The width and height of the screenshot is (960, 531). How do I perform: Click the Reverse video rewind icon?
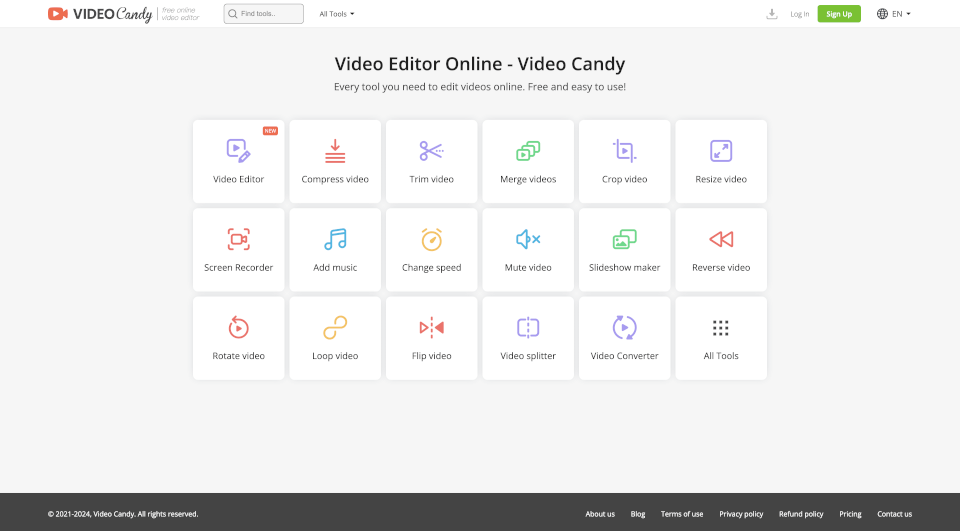721,239
